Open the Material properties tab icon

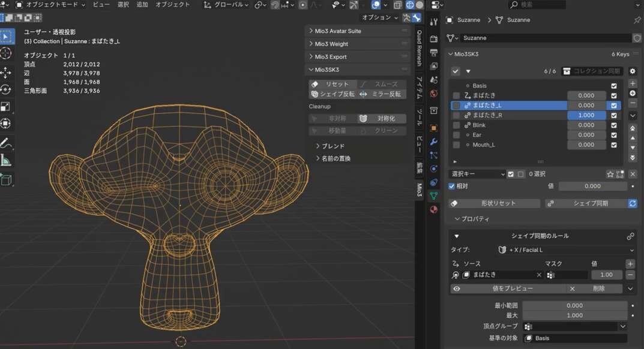pos(434,209)
